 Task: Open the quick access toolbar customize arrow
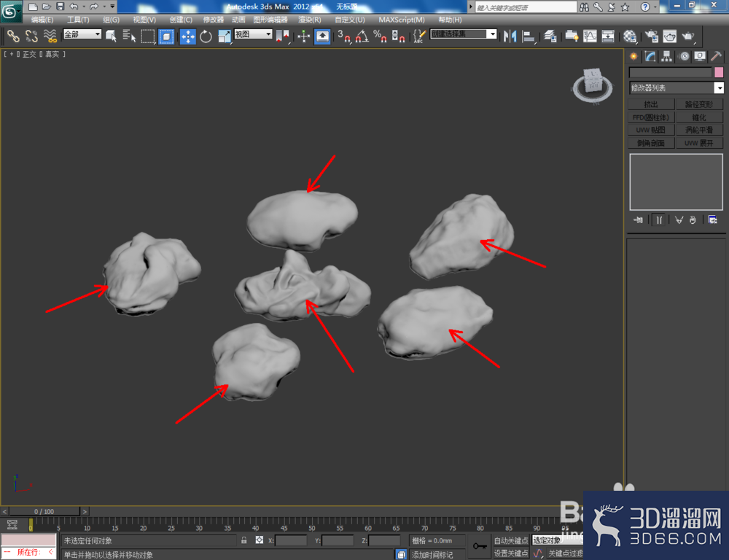tap(112, 7)
